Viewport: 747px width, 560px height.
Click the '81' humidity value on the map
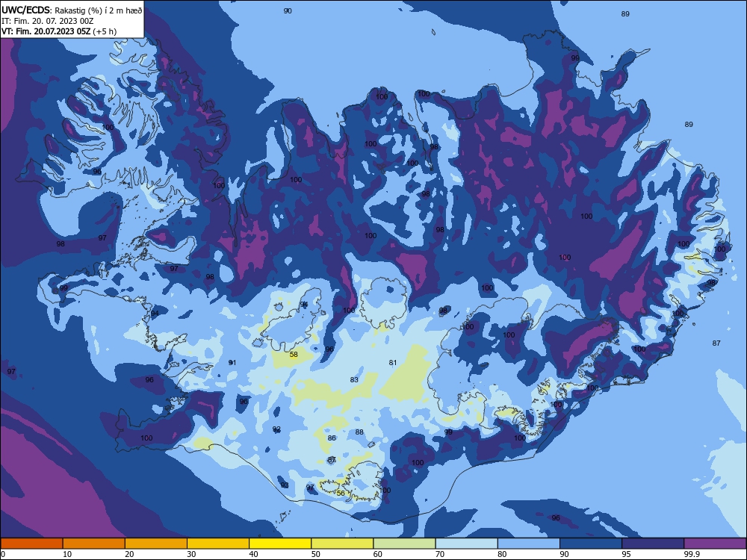tap(393, 363)
